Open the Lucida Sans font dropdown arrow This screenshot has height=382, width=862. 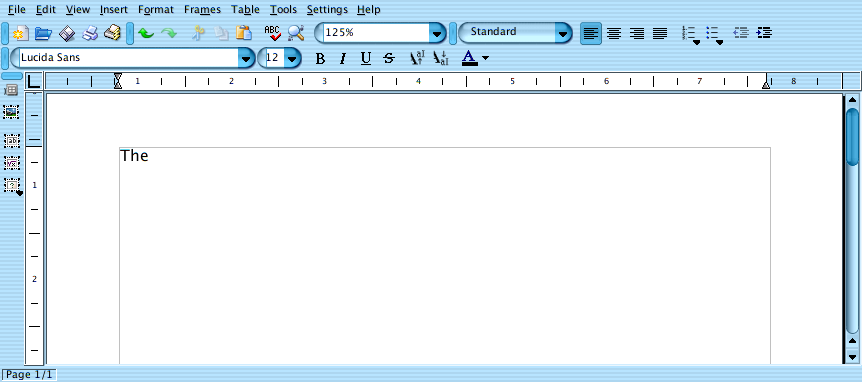pyautogui.click(x=245, y=58)
